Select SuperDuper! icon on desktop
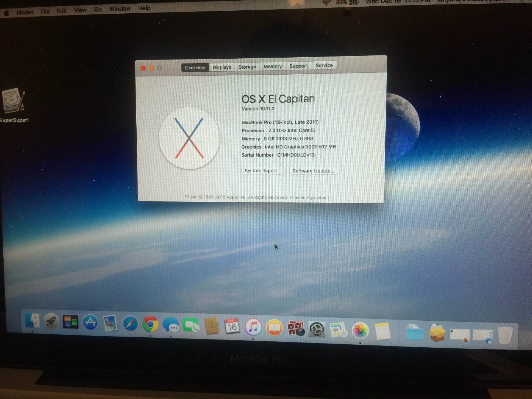This screenshot has height=399, width=532. (14, 105)
